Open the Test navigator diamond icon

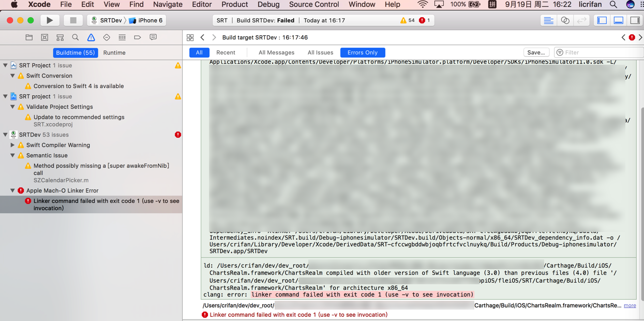click(x=107, y=37)
